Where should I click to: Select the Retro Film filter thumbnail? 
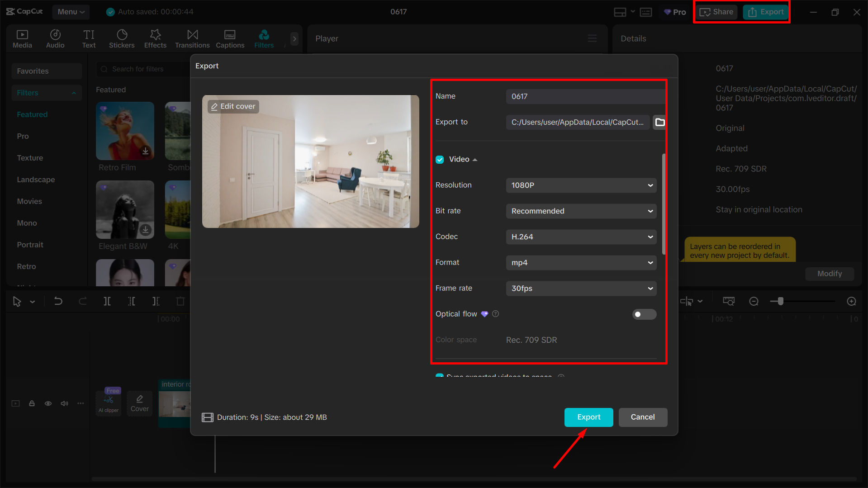pos(125,131)
